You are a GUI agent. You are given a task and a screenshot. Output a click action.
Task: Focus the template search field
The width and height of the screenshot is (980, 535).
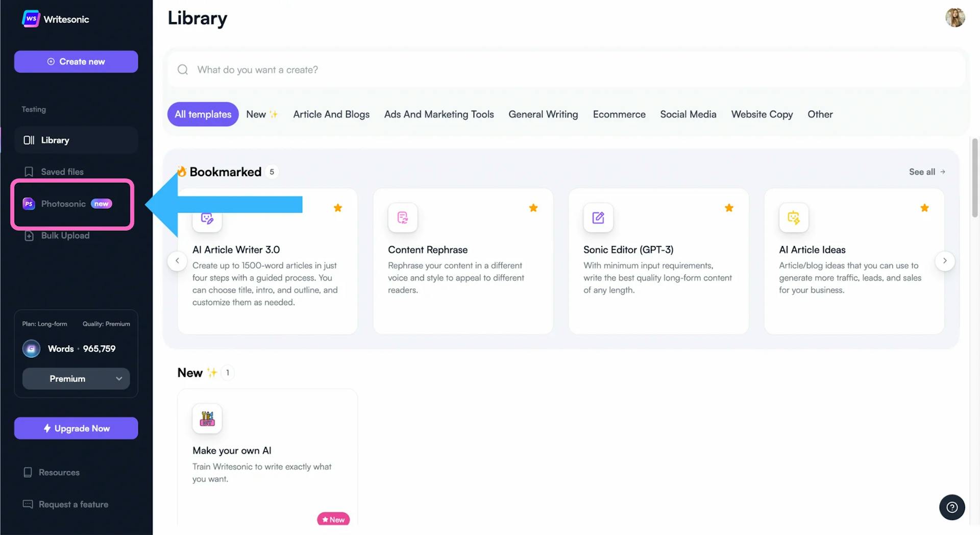click(561, 70)
